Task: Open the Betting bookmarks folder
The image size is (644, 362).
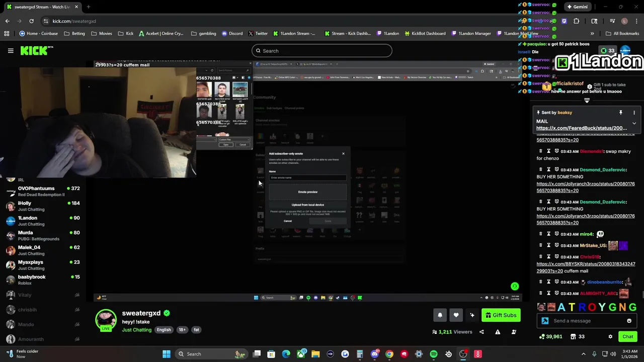Action: click(74, 34)
